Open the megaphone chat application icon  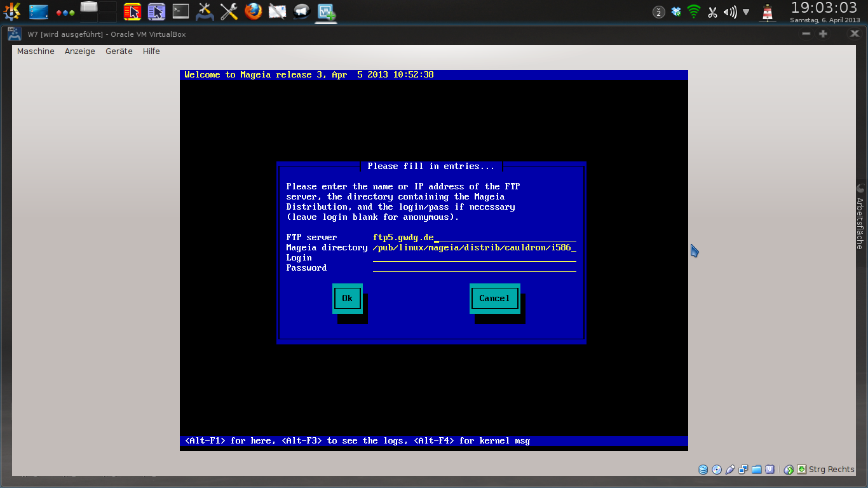click(x=302, y=11)
